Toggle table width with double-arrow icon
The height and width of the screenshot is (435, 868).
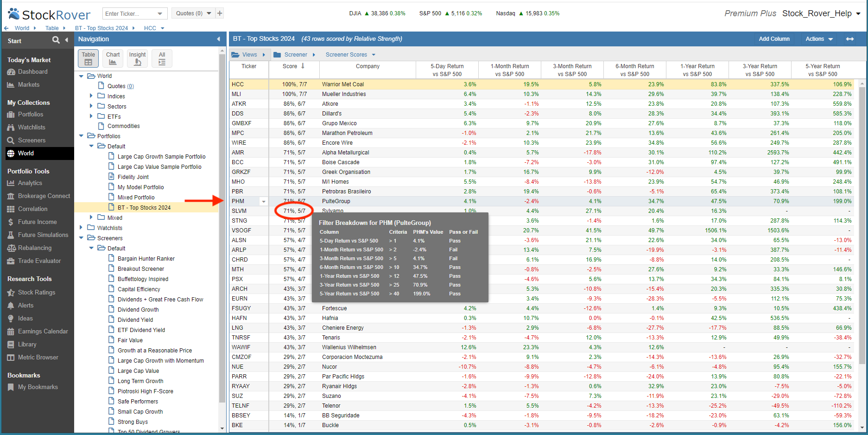850,39
